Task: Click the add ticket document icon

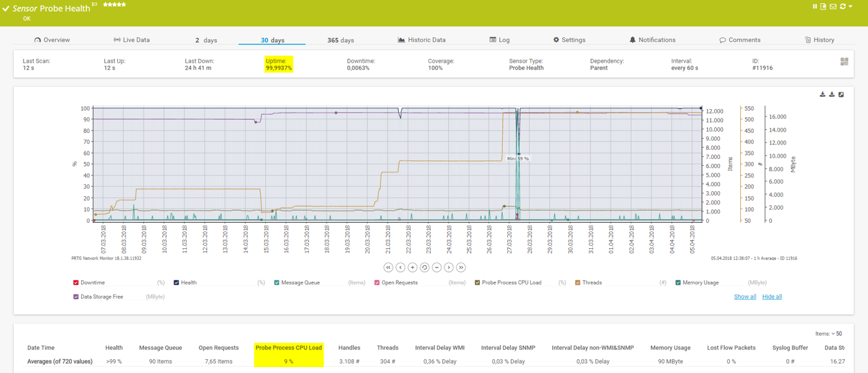Action: tap(823, 7)
